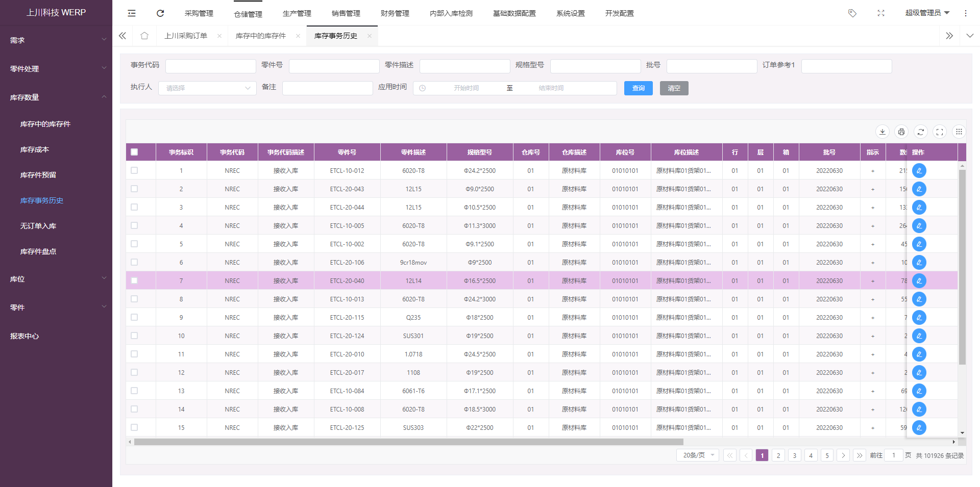Image resolution: width=980 pixels, height=487 pixels.
Task: Open the 超级管理员 user dropdown
Action: 927,13
